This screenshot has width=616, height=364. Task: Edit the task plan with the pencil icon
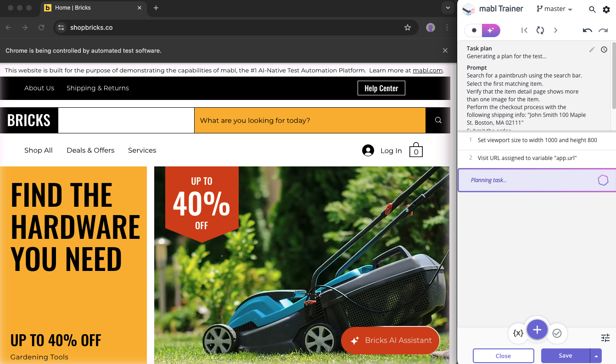[592, 50]
